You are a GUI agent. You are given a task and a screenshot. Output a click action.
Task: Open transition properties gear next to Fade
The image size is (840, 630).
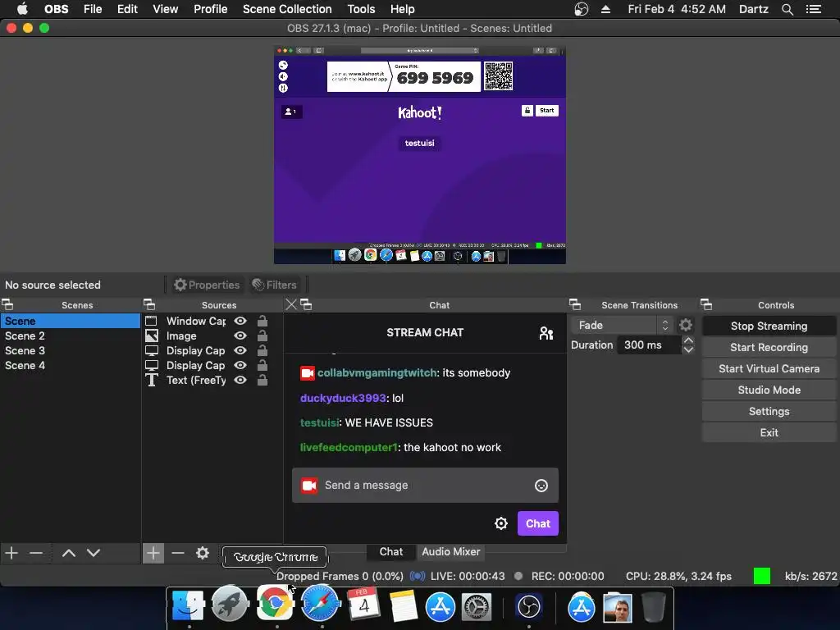686,325
